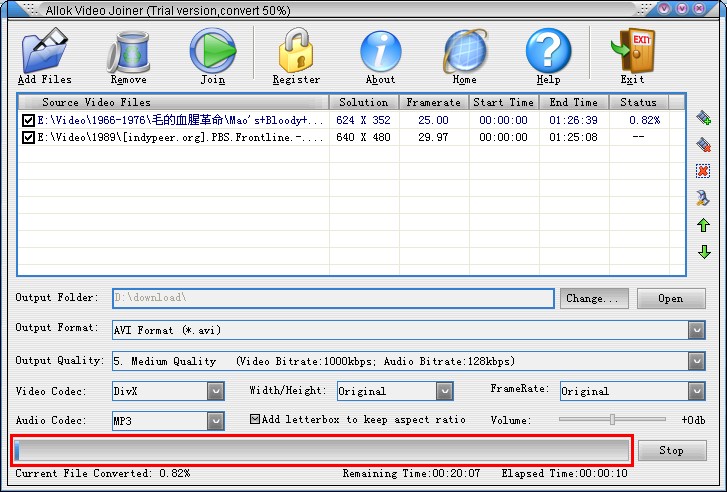The width and height of the screenshot is (727, 492).
Task: Select the indypeer.org PBS Frontline row
Action: click(351, 138)
